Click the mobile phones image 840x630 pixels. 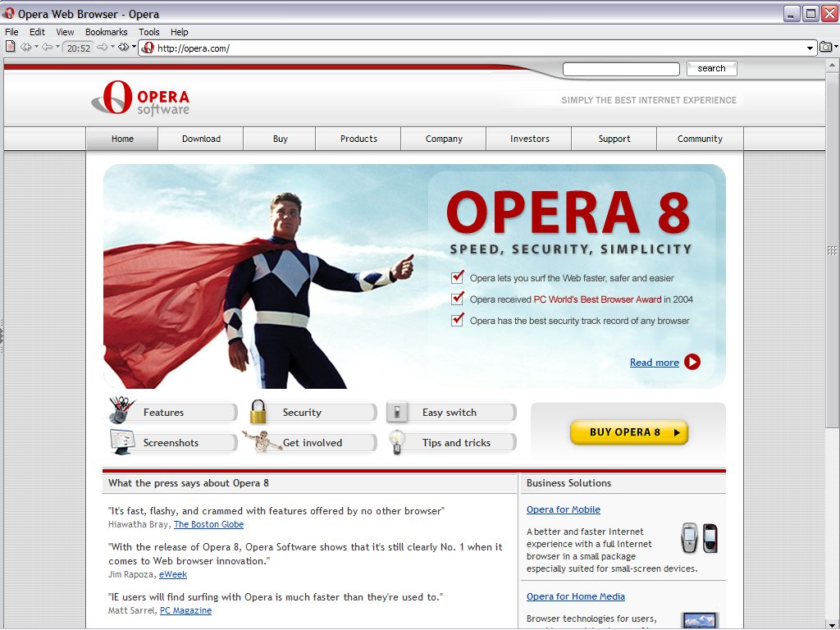pos(699,538)
